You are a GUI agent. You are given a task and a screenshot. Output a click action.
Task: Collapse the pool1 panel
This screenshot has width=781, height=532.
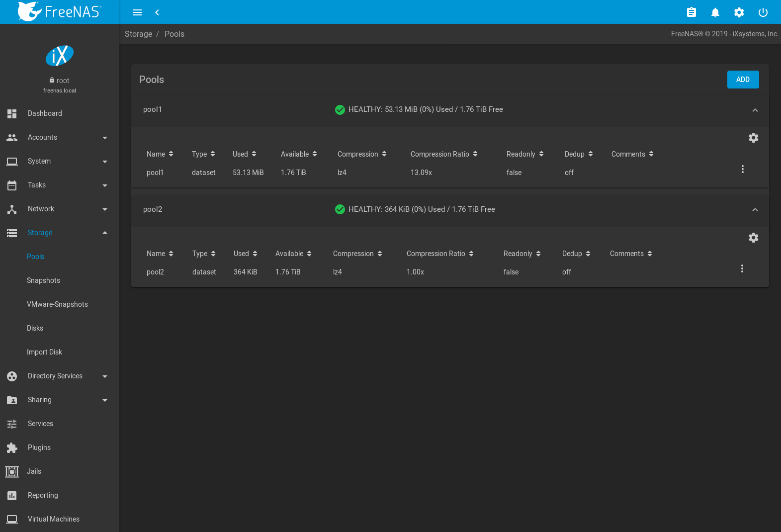755,110
